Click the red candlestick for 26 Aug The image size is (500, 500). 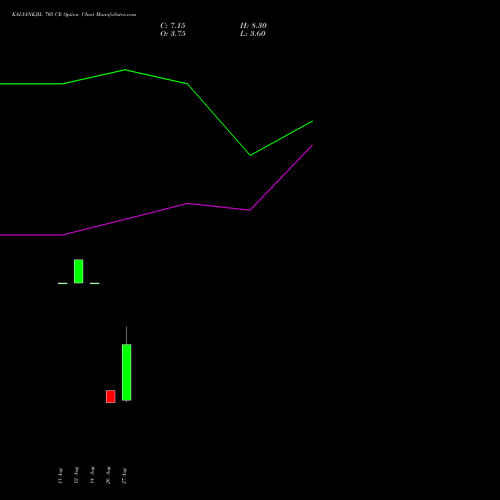111,396
